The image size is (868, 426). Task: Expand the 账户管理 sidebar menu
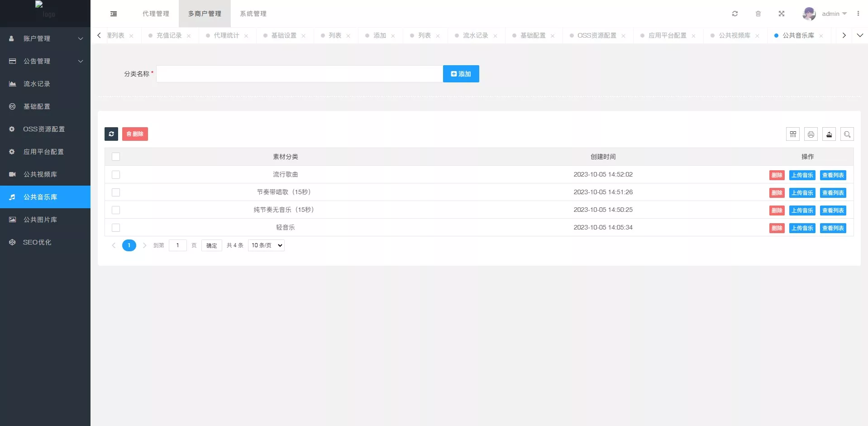[45, 38]
